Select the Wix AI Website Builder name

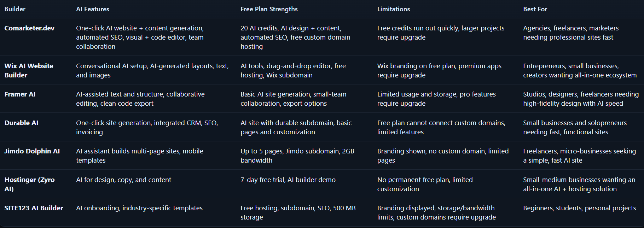tap(29, 70)
